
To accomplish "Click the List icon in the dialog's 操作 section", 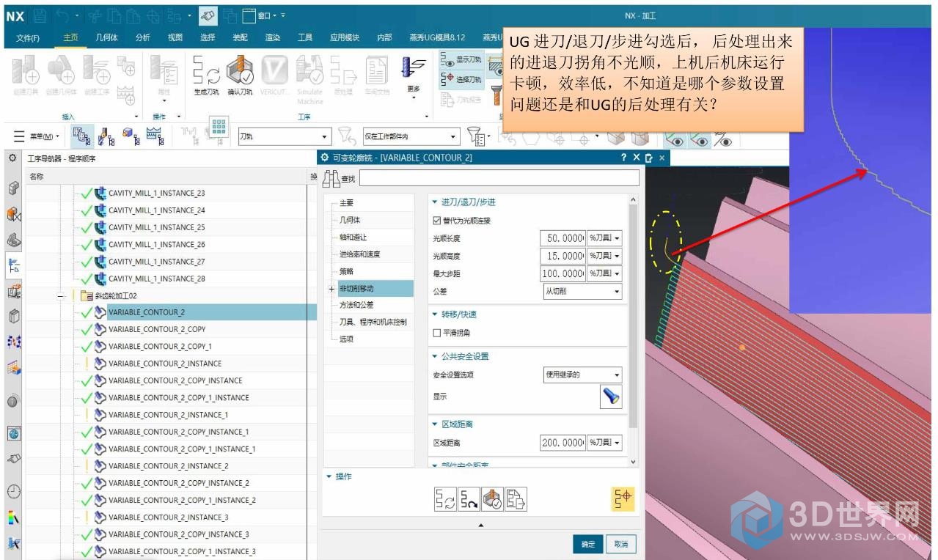I will [x=517, y=501].
